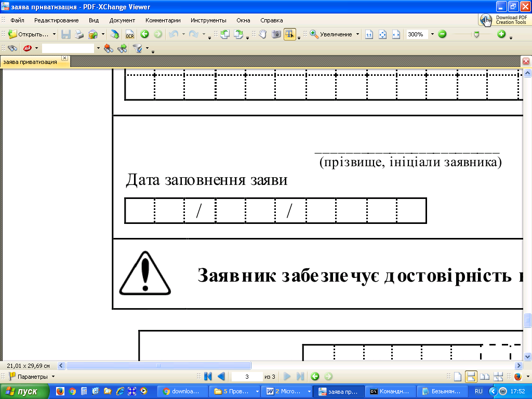Toggle continuous page layout
Image resolution: width=532 pixels, height=399 pixels.
(471, 376)
